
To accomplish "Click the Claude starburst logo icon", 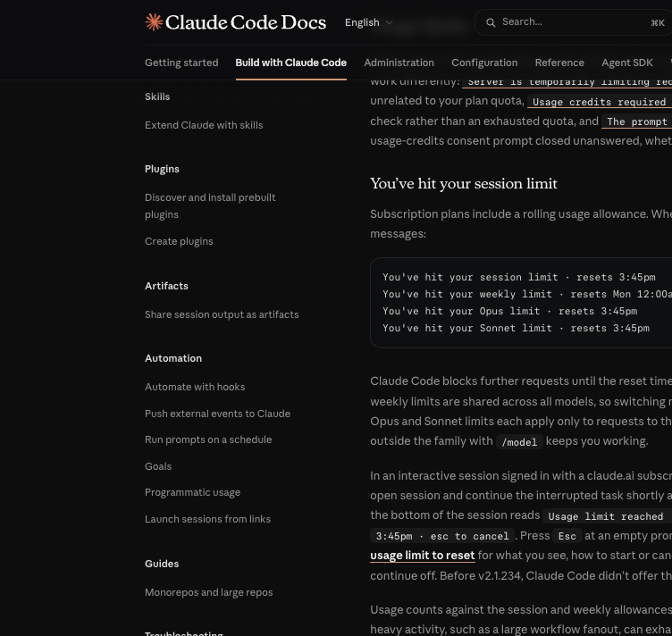I will (154, 22).
